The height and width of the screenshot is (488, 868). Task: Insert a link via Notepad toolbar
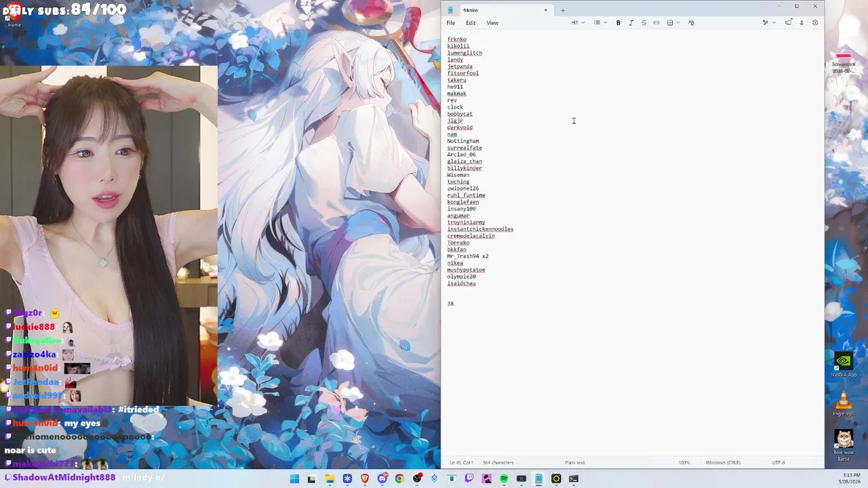(656, 23)
